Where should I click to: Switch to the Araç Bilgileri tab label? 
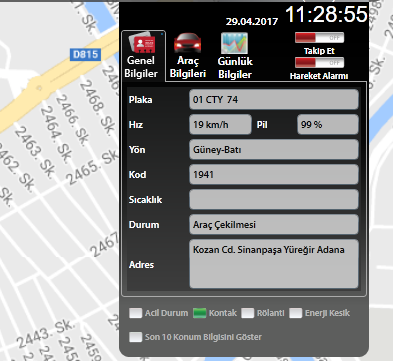pyautogui.click(x=188, y=67)
